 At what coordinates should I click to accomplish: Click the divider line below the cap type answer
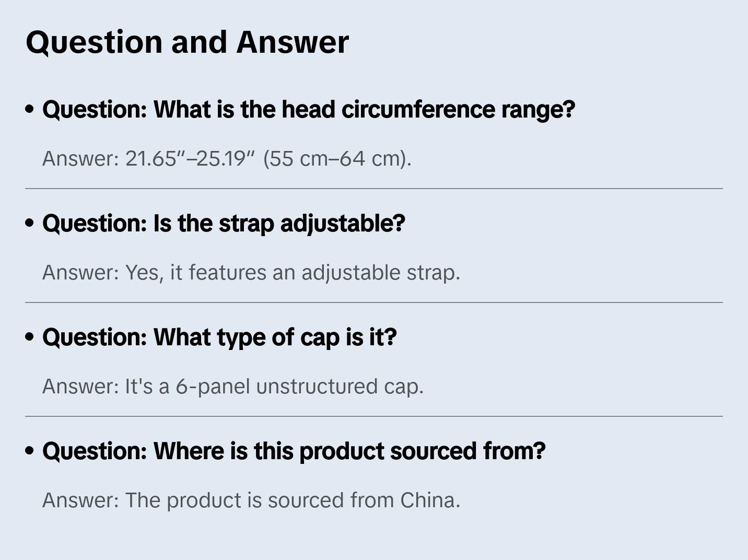pyautogui.click(x=374, y=416)
